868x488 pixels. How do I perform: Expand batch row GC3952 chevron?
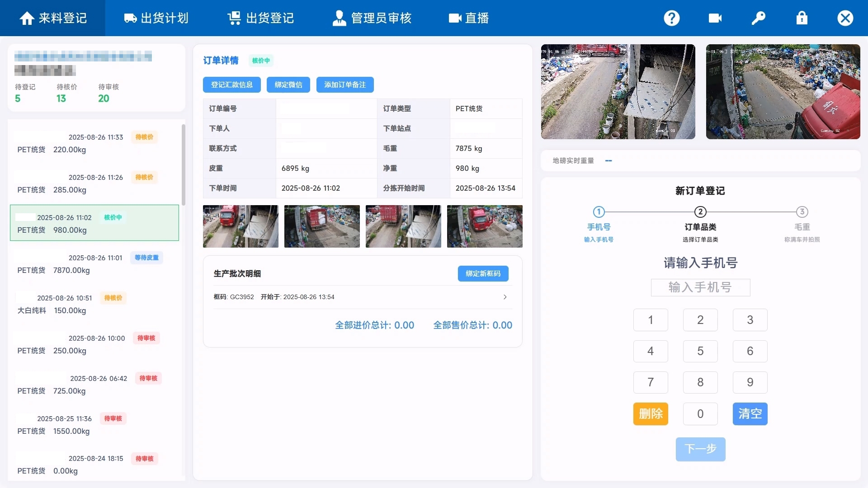[x=505, y=297]
